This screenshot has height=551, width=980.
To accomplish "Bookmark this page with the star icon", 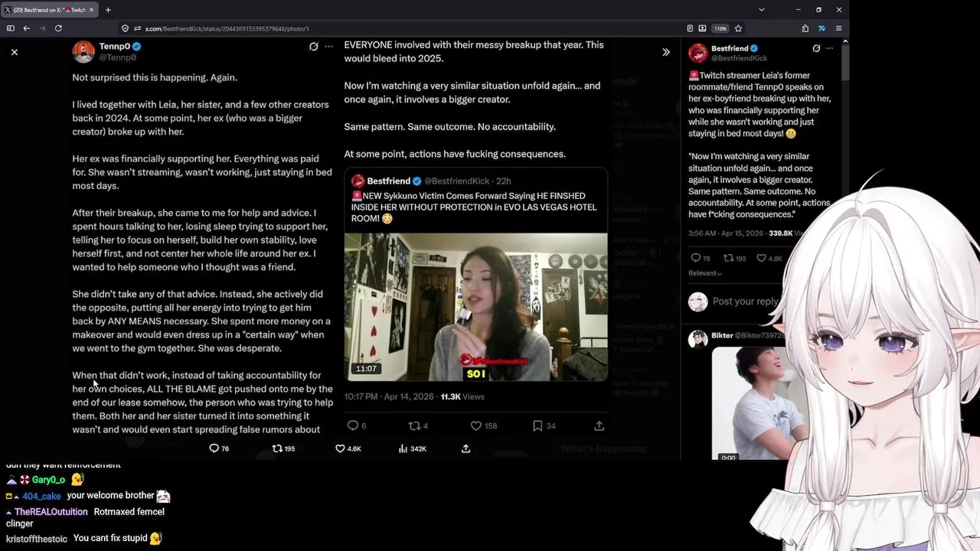I will click(738, 28).
